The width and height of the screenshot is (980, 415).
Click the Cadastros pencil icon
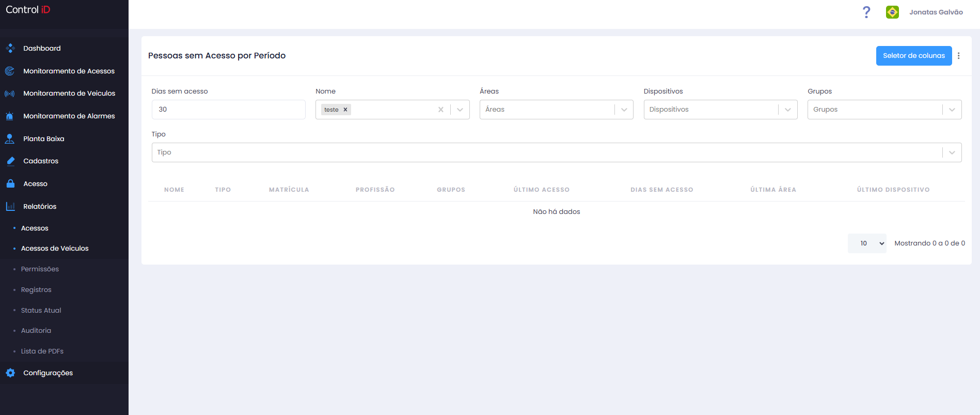click(x=10, y=161)
